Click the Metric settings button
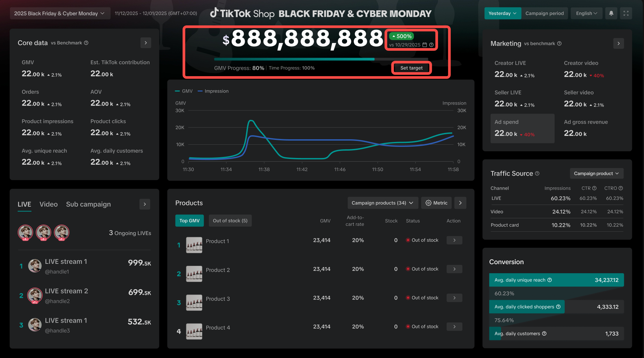The width and height of the screenshot is (644, 358). point(436,203)
